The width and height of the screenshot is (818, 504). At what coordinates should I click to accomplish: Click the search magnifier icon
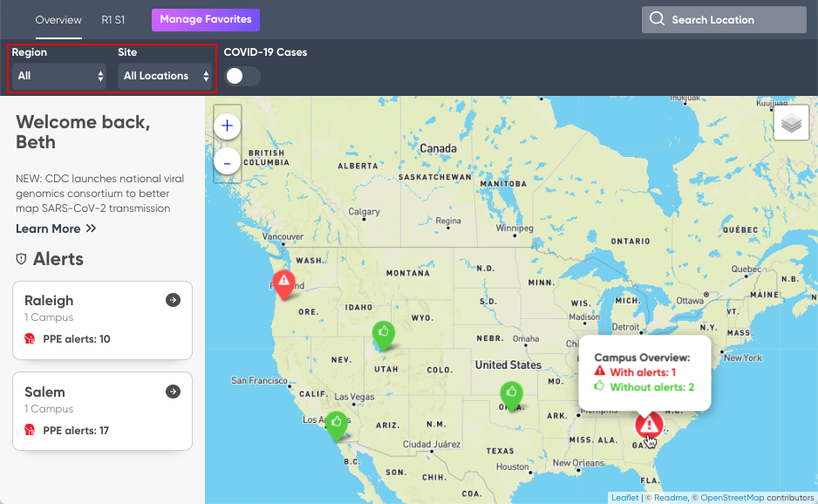(x=657, y=19)
